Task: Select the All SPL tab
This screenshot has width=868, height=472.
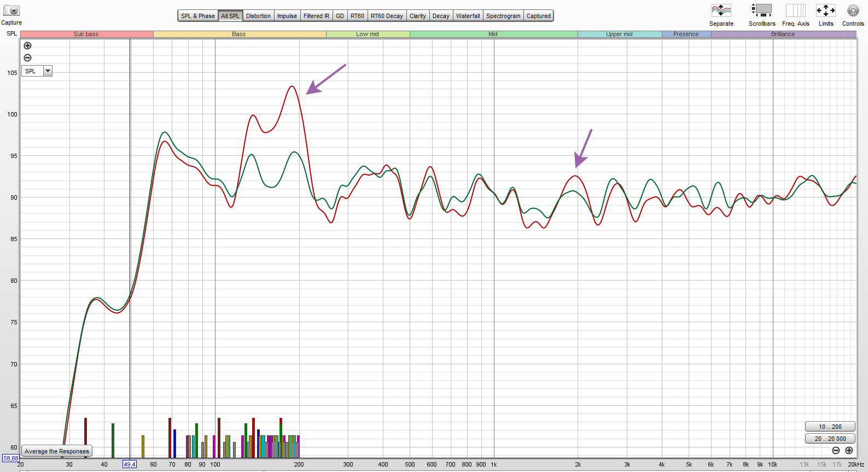Action: pos(230,16)
